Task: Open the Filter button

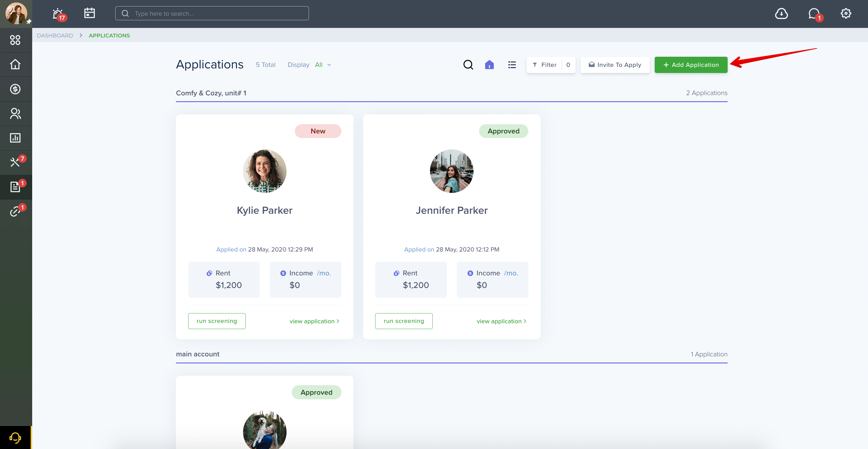Action: pyautogui.click(x=551, y=65)
